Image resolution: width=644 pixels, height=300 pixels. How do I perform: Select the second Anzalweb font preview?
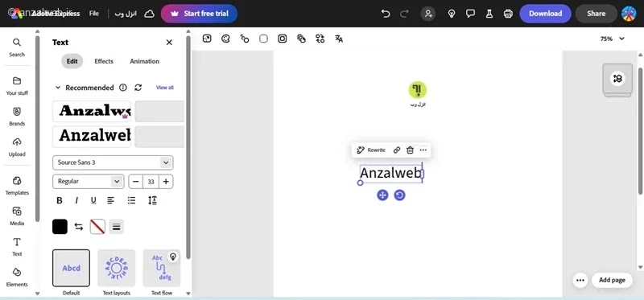coord(92,137)
